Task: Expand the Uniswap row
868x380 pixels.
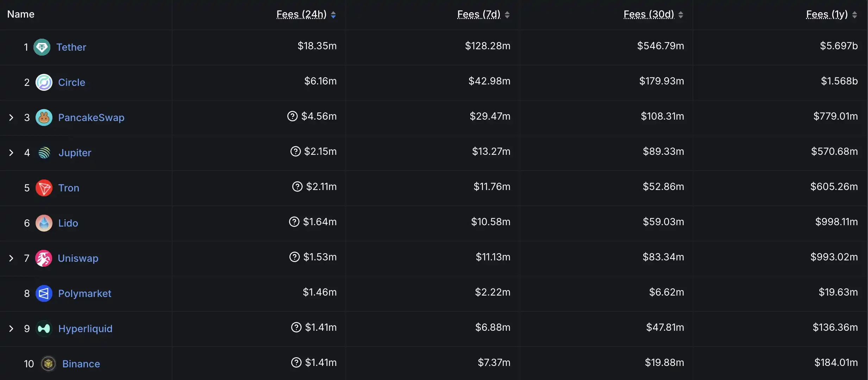Action: click(x=11, y=258)
